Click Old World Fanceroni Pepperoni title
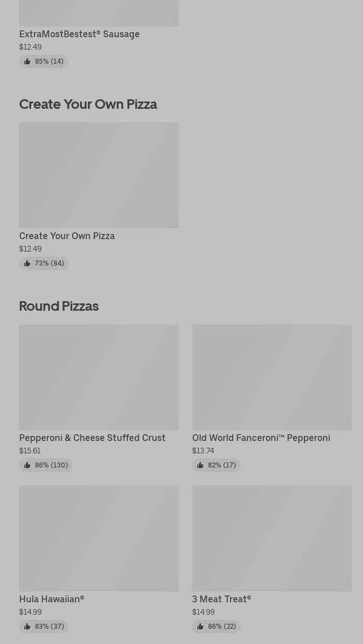This screenshot has width=363, height=644. point(261,438)
